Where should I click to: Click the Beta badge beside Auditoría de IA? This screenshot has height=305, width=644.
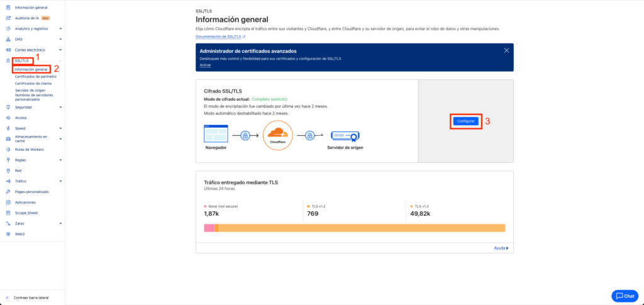coord(45,18)
